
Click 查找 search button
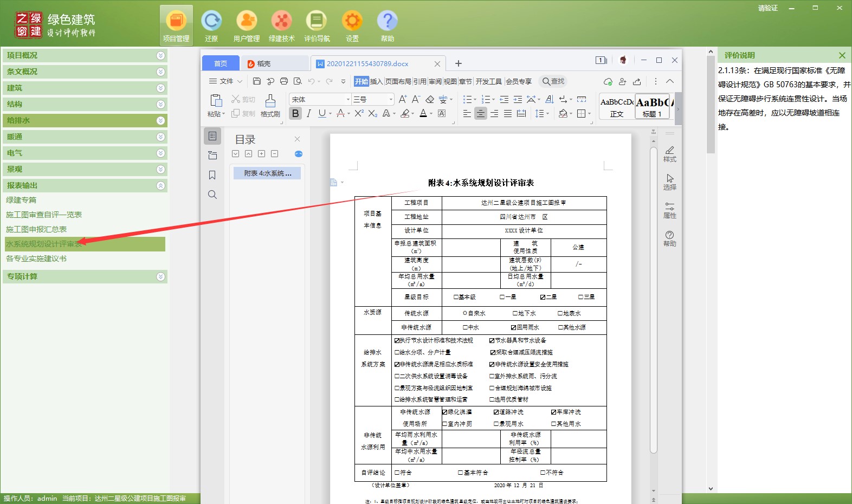553,81
